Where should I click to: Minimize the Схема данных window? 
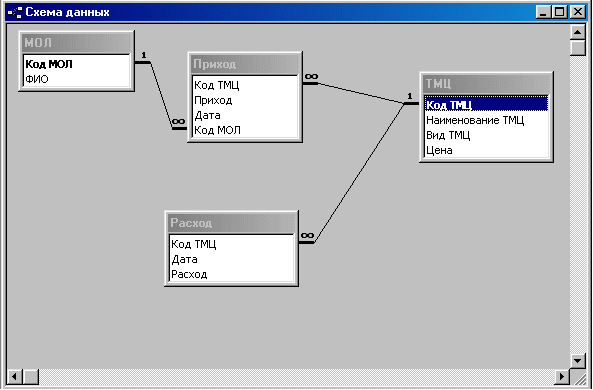(543, 12)
